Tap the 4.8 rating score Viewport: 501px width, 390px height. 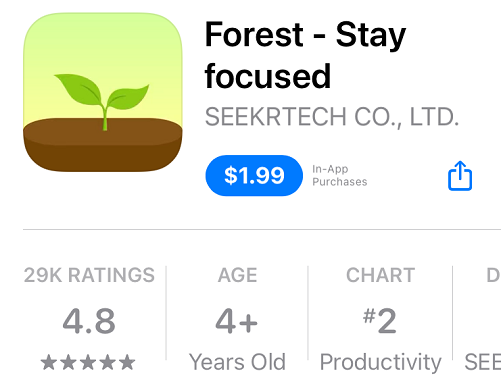click(89, 321)
